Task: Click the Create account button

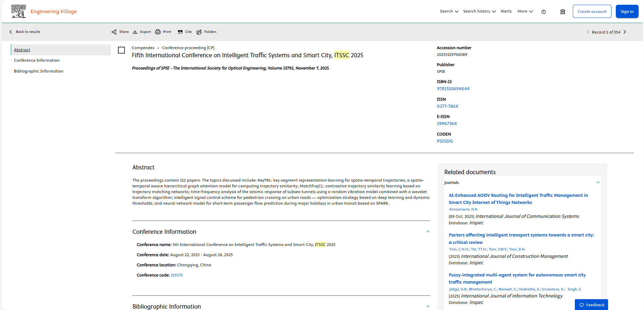Action: pyautogui.click(x=592, y=12)
